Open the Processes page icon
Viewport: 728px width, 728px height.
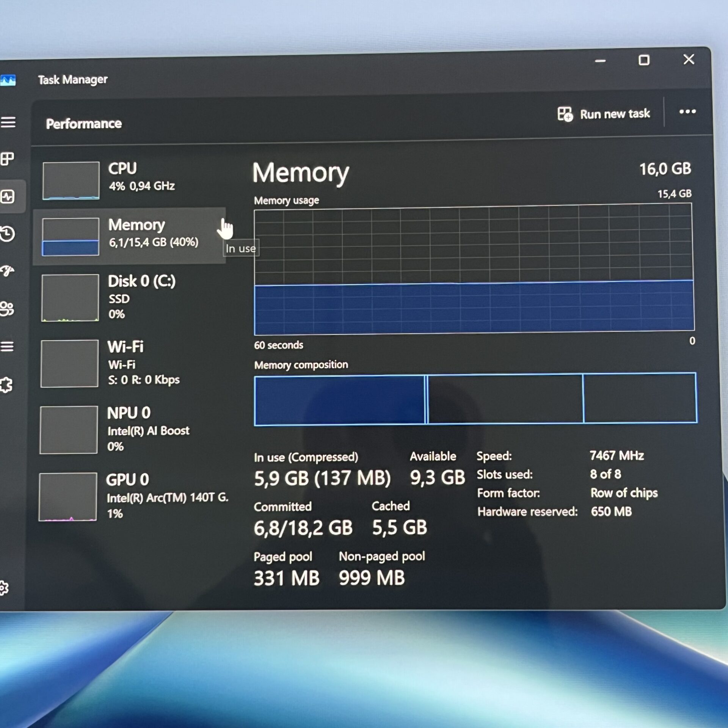point(7,158)
